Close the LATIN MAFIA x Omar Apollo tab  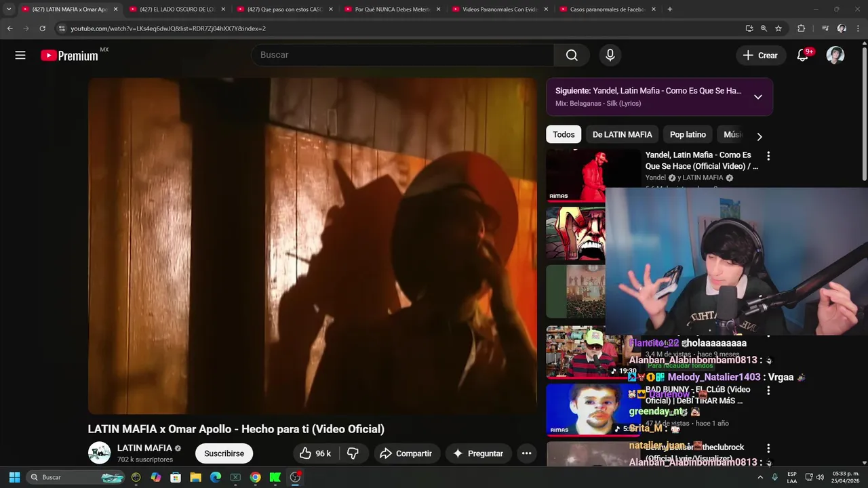[115, 9]
